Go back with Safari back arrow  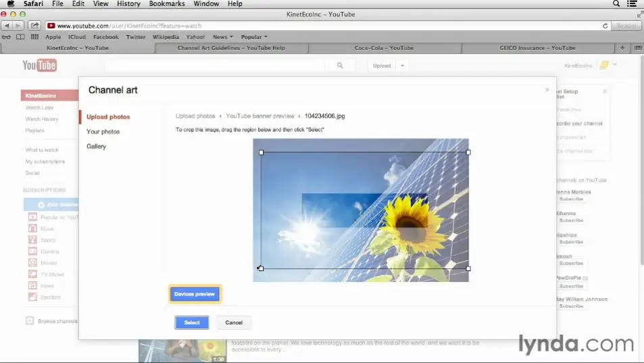coord(7,26)
